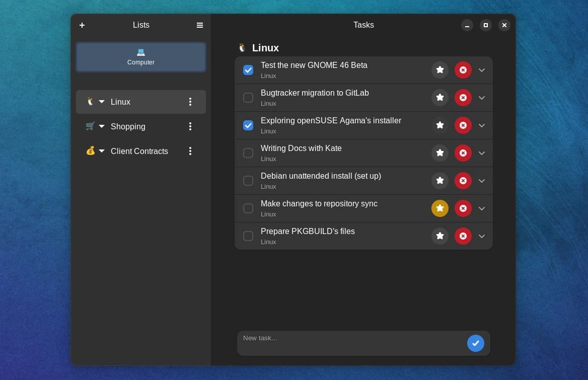Open the Shopping list in sidebar

140,127
